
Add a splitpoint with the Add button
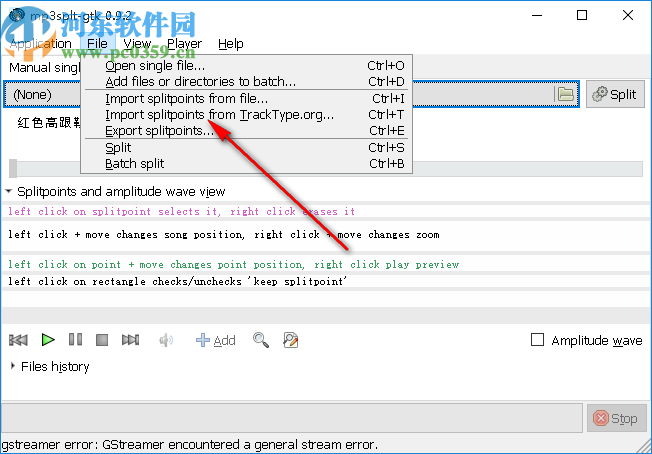point(215,340)
